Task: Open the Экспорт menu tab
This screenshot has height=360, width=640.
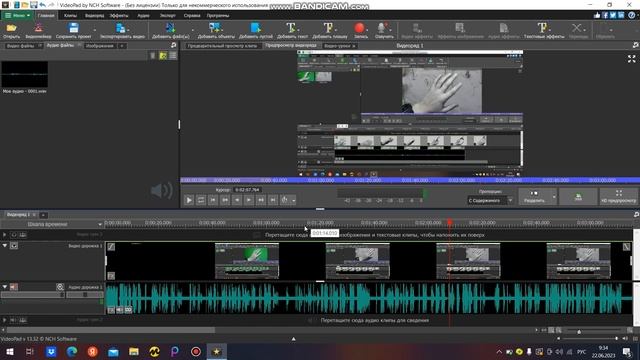Action: (167, 16)
